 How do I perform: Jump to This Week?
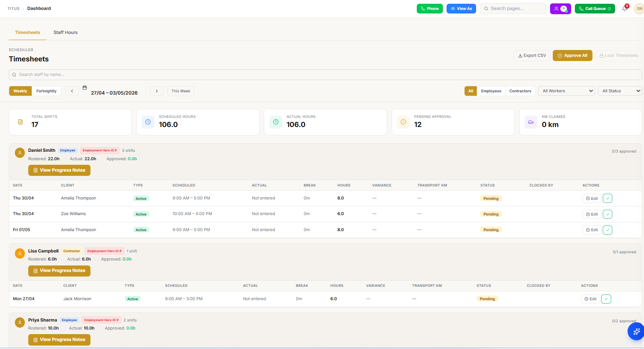tap(181, 91)
